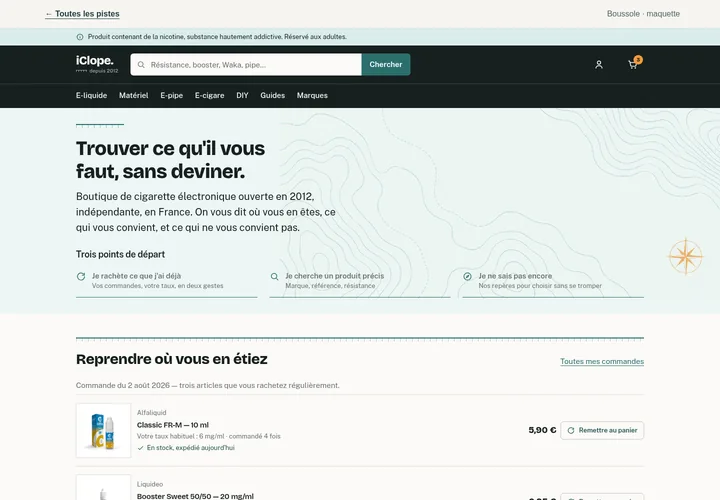Open the Matériel menu
Screen dimensions: 720x500
134,96
